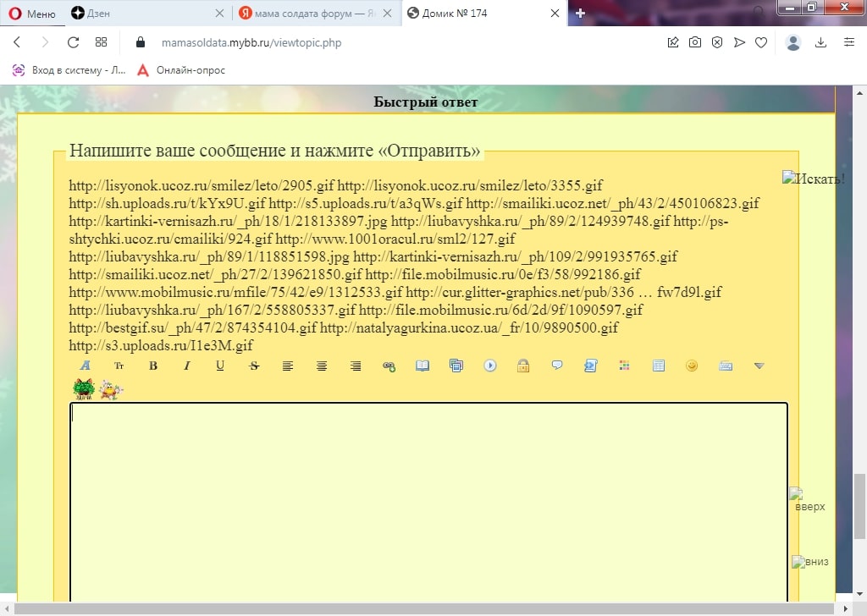This screenshot has width=867, height=616.
Task: Insert video using the play icon
Action: (x=489, y=366)
